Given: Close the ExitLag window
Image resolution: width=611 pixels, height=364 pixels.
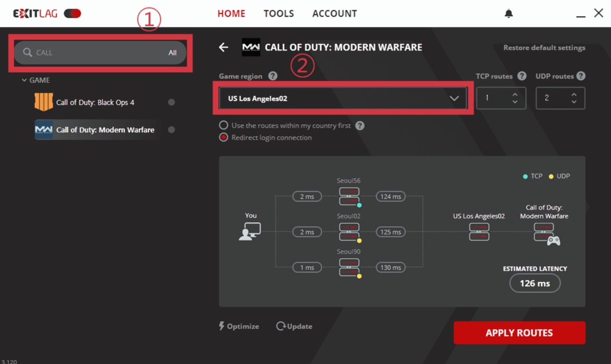Looking at the screenshot, I should click(x=598, y=13).
